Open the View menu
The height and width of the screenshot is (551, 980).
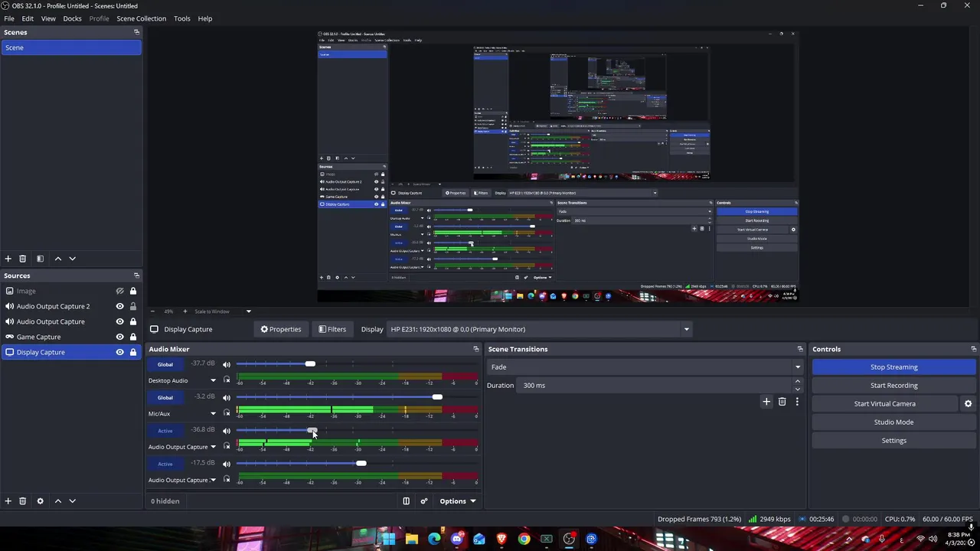[48, 18]
